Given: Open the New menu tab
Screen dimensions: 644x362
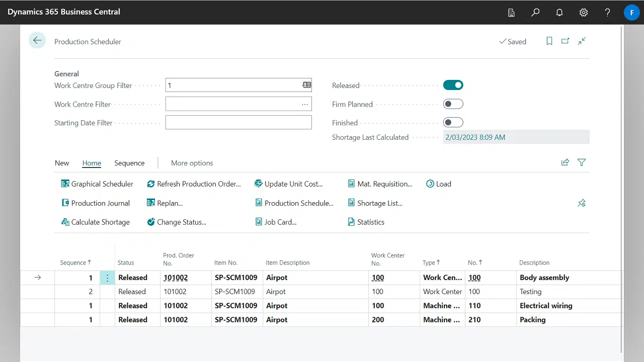Looking at the screenshot, I should pyautogui.click(x=62, y=163).
